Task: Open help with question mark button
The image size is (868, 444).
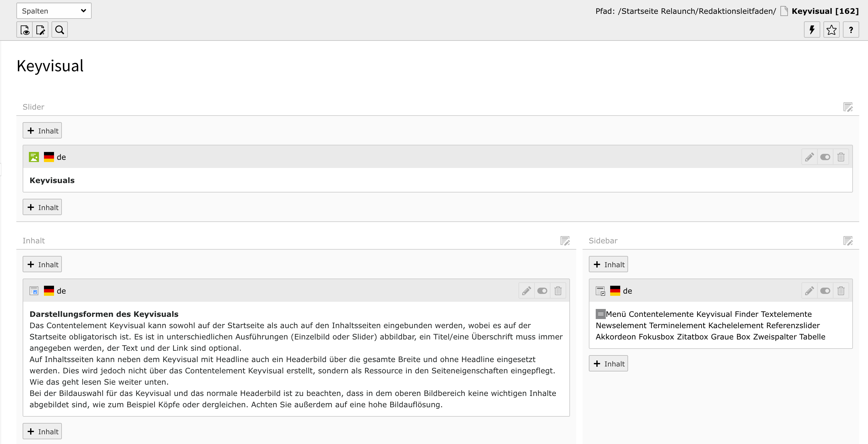Action: coord(851,30)
